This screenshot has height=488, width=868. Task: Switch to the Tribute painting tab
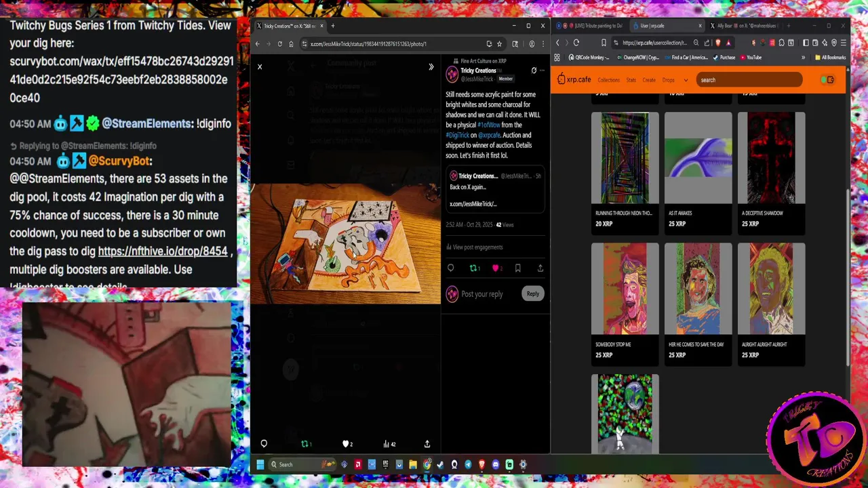tap(589, 26)
